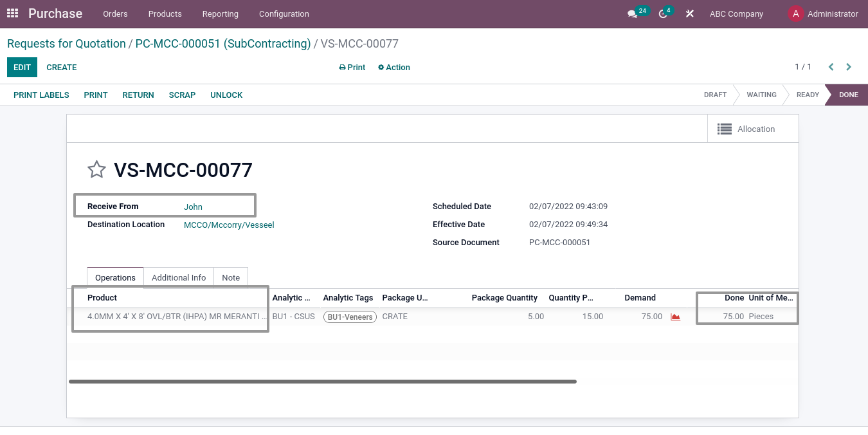Click the CREATE button
The width and height of the screenshot is (868, 435).
[61, 67]
